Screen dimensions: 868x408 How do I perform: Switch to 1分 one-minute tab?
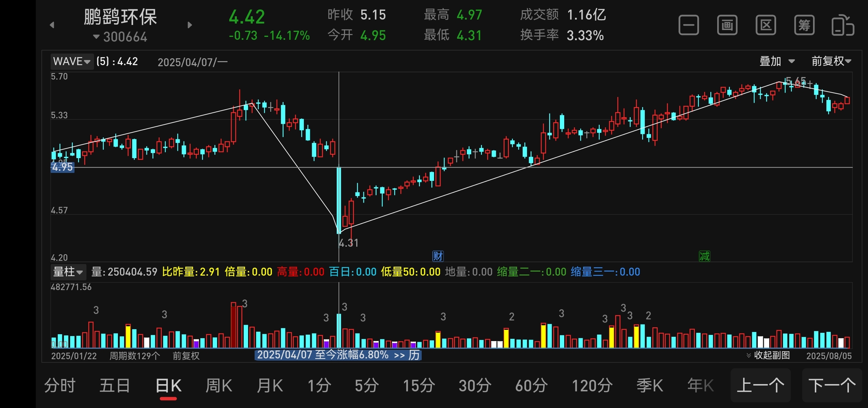pyautogui.click(x=319, y=386)
